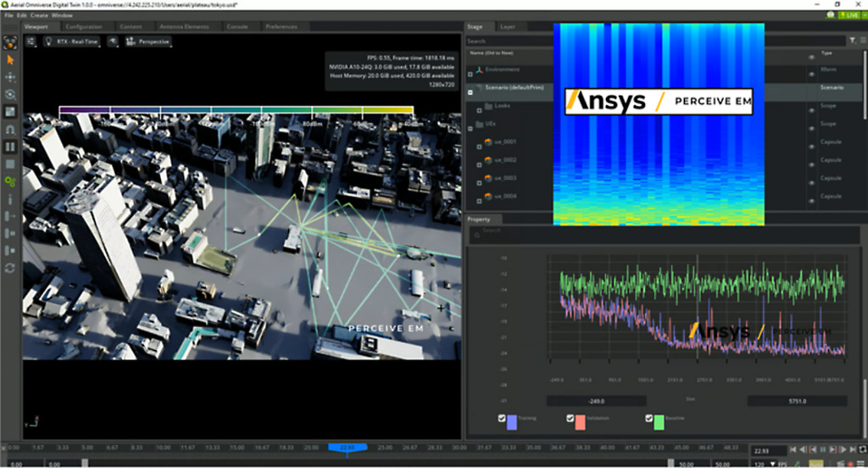Click the plot minimum field showing -249.0
Screen dimensions: 868x468
click(x=596, y=401)
